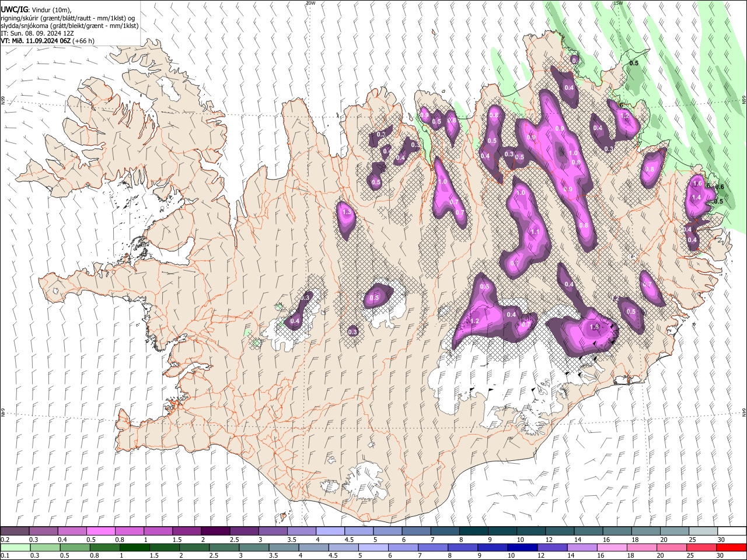Click the "0.1" label in the lower scale
Viewport: 747px width, 560px height.
click(x=5, y=555)
